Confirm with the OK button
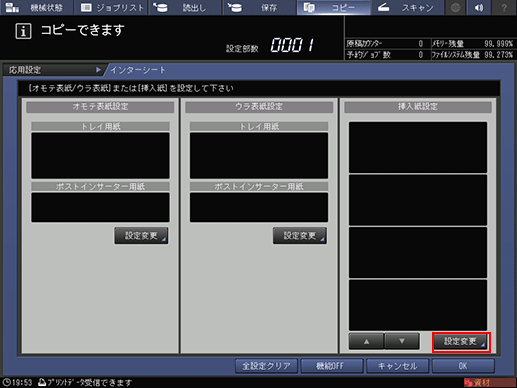Screen dimensions: 517x388 pyautogui.click(x=463, y=366)
